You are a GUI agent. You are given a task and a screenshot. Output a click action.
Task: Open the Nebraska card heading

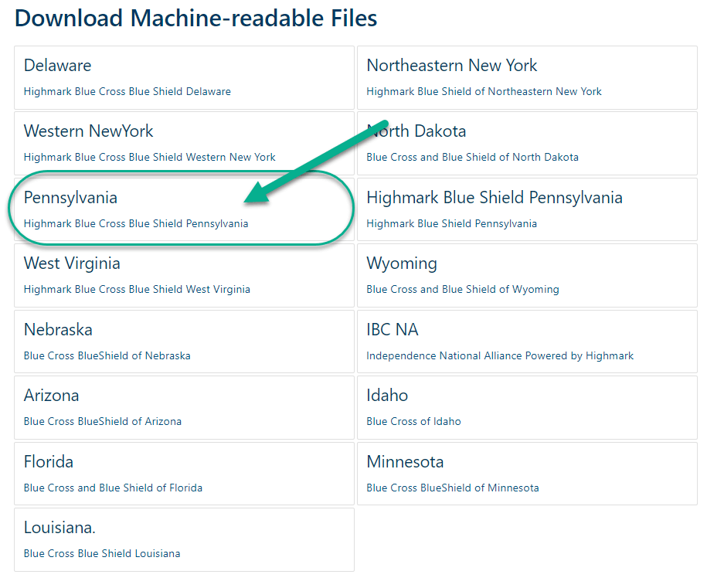coord(58,330)
